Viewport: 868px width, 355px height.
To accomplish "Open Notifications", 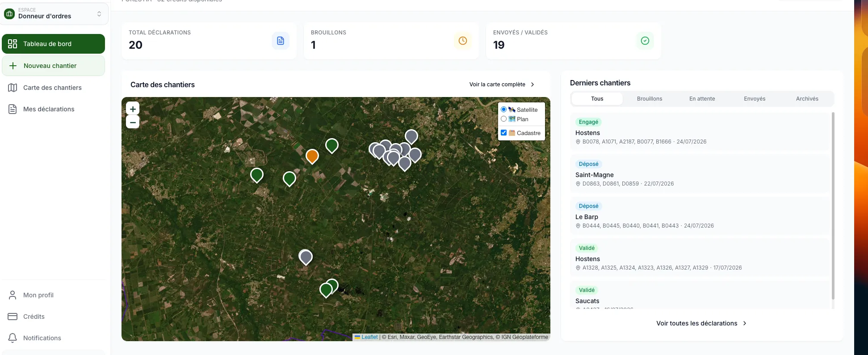I will tap(53, 338).
